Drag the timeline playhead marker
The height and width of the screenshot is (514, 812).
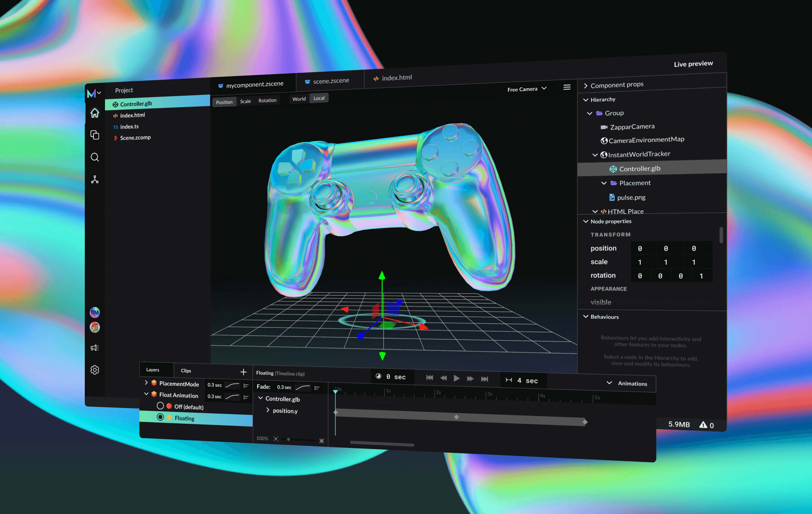click(336, 391)
